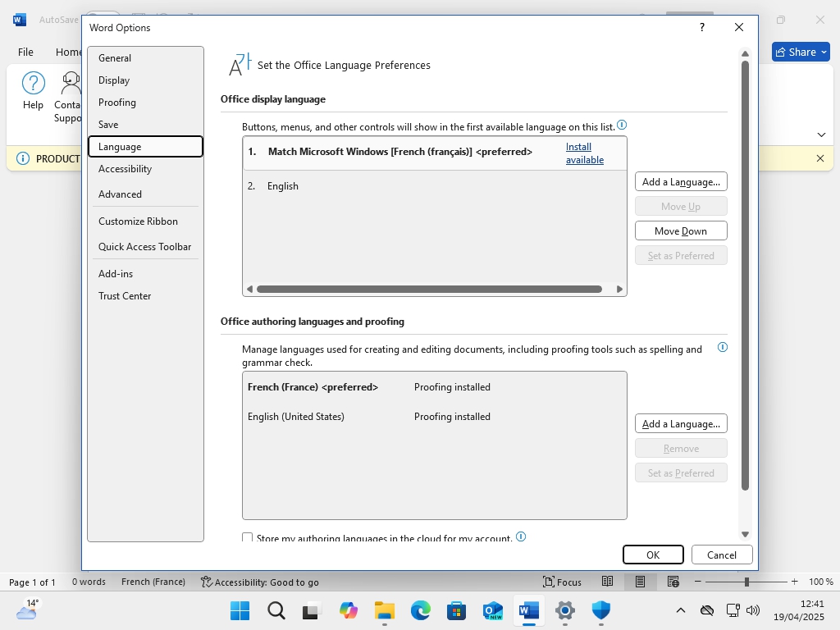
Task: Collapse the ribbon using the chevron arrow
Action: 821,135
